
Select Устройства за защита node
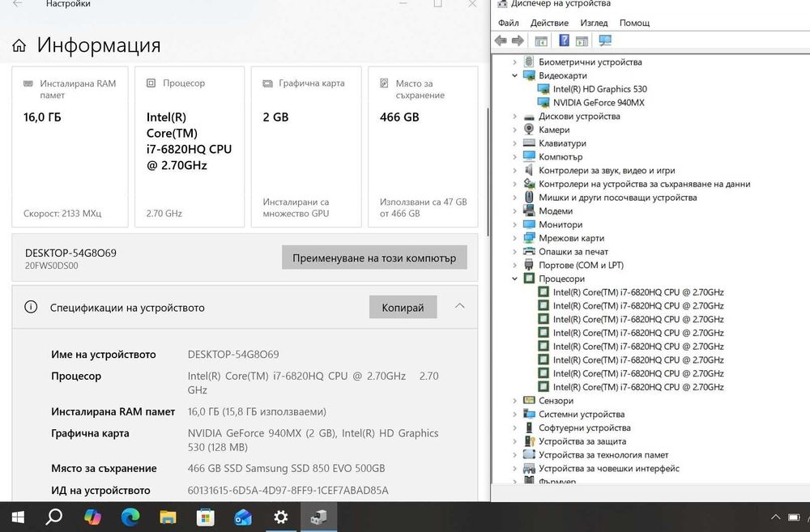(x=582, y=441)
